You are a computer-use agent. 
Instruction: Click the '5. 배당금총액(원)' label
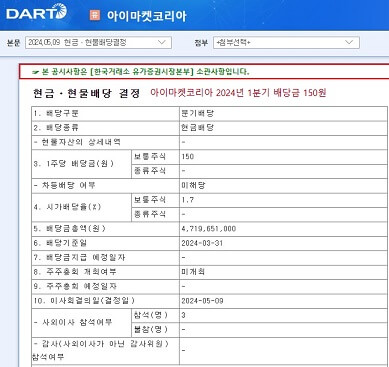pyautogui.click(x=69, y=229)
